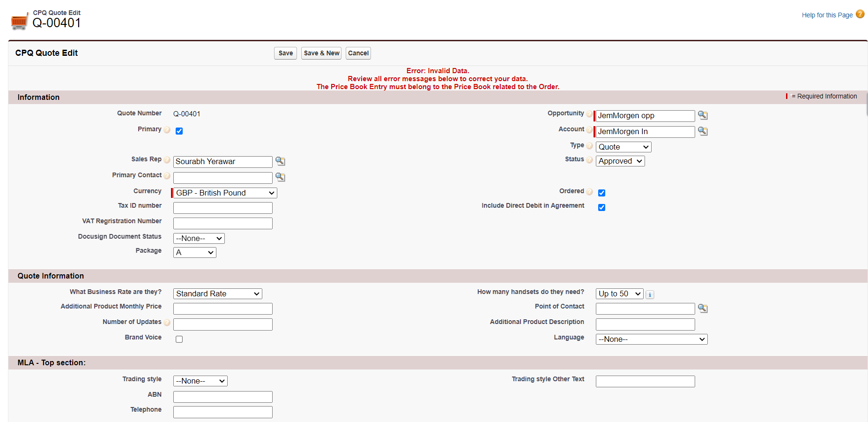The width and height of the screenshot is (868, 422).
Task: Click the Opportunity field help bubble icon
Action: coord(590,114)
